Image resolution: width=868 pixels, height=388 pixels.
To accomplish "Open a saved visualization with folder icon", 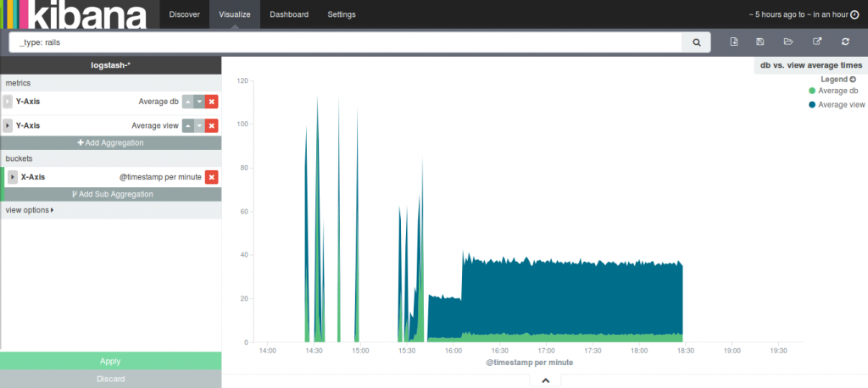I will click(x=787, y=42).
